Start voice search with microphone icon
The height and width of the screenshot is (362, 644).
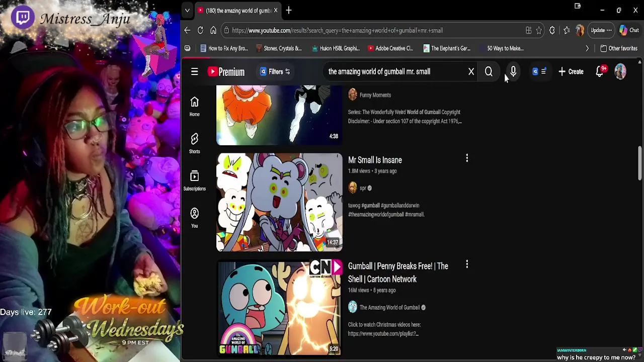[513, 71]
